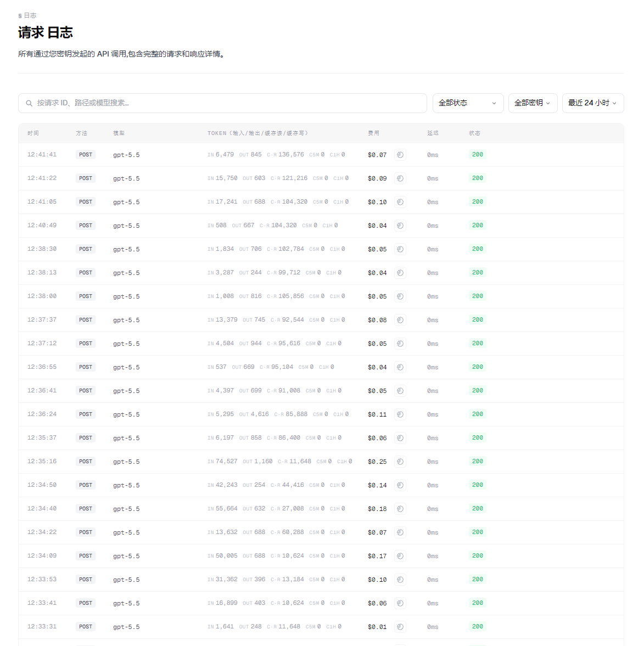Click the $0.01 cost cell
Screen dimensions: 644x646
click(377, 627)
